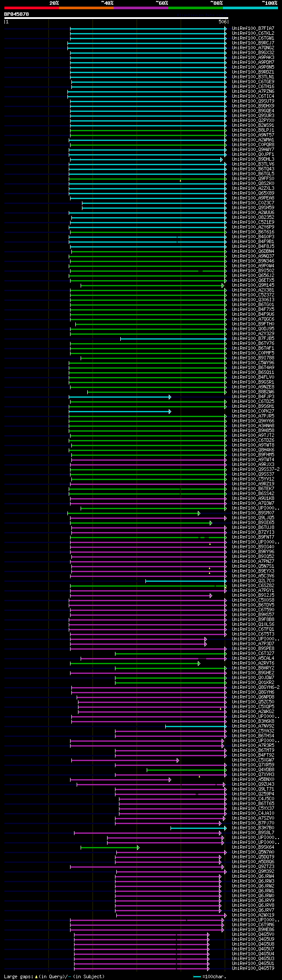Screen dimensions: 282x980
Task: Click the purple ~60% identity legend segment
Action: (141, 8)
